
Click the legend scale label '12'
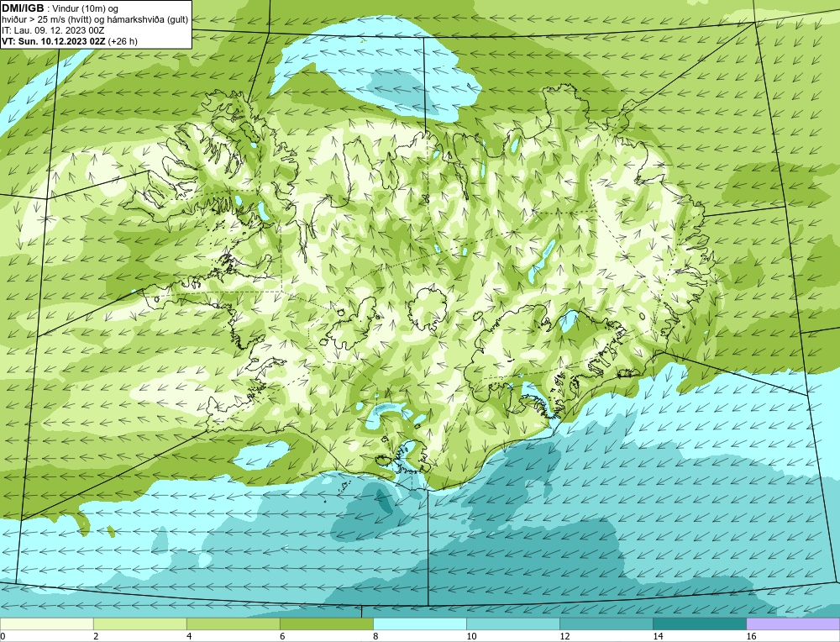click(x=564, y=636)
